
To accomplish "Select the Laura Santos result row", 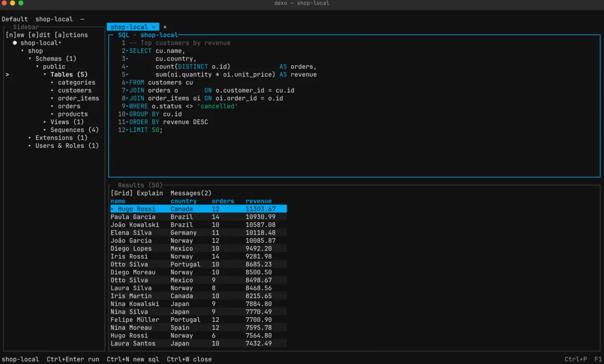I will (x=198, y=344).
